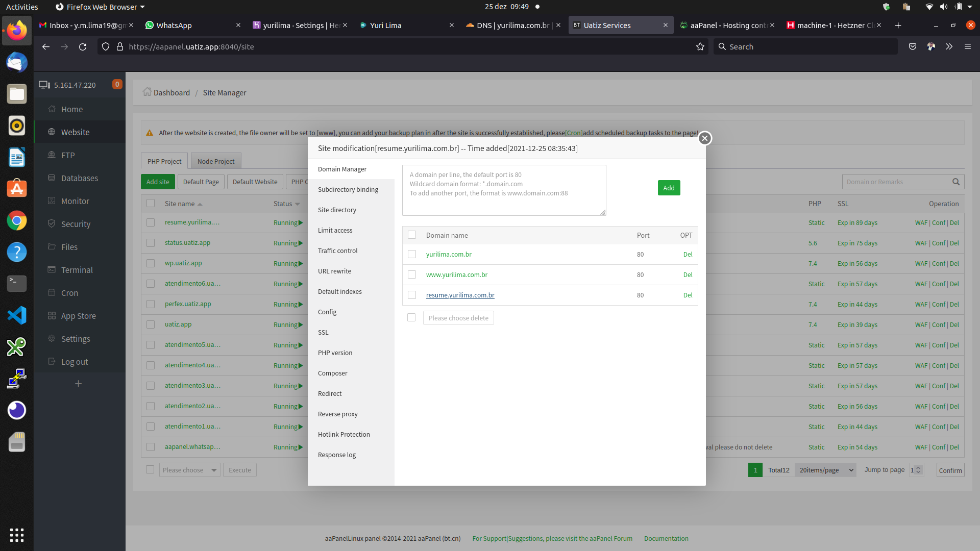The width and height of the screenshot is (980, 551).
Task: Open the Firefox hamburger menu icon
Action: pyautogui.click(x=967, y=46)
